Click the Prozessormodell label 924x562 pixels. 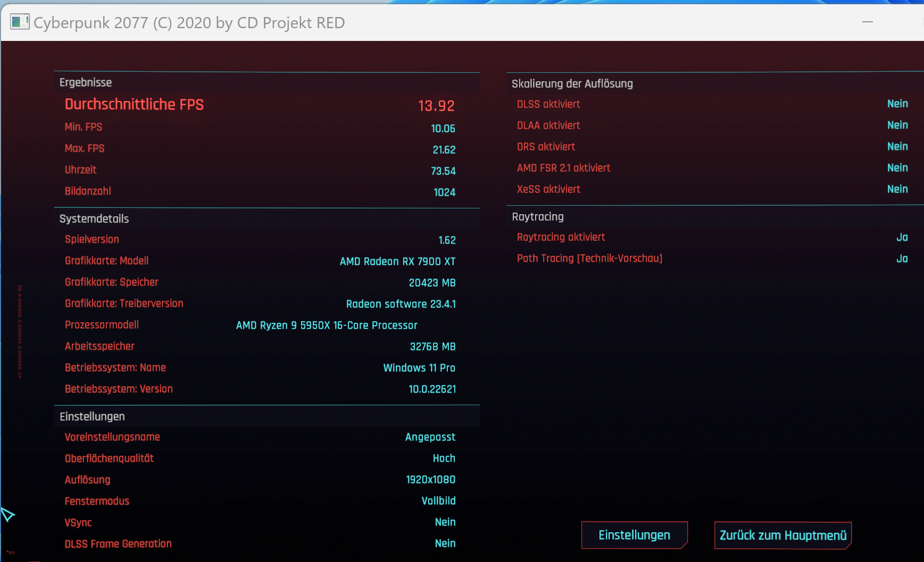pyautogui.click(x=102, y=325)
